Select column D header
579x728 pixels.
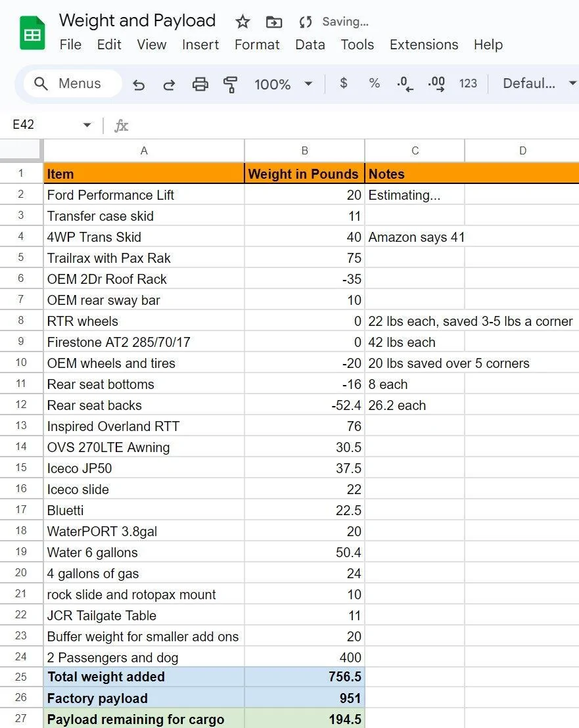coord(522,150)
